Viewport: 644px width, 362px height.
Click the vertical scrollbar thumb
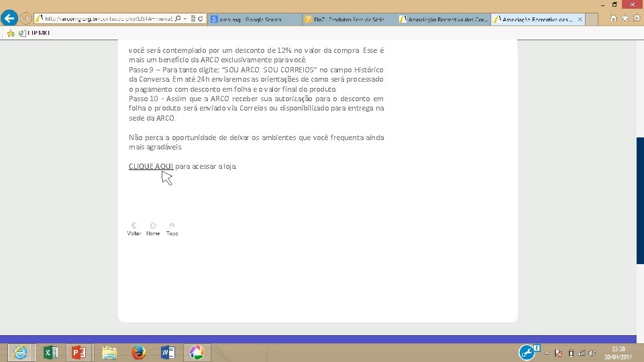pos(640,200)
